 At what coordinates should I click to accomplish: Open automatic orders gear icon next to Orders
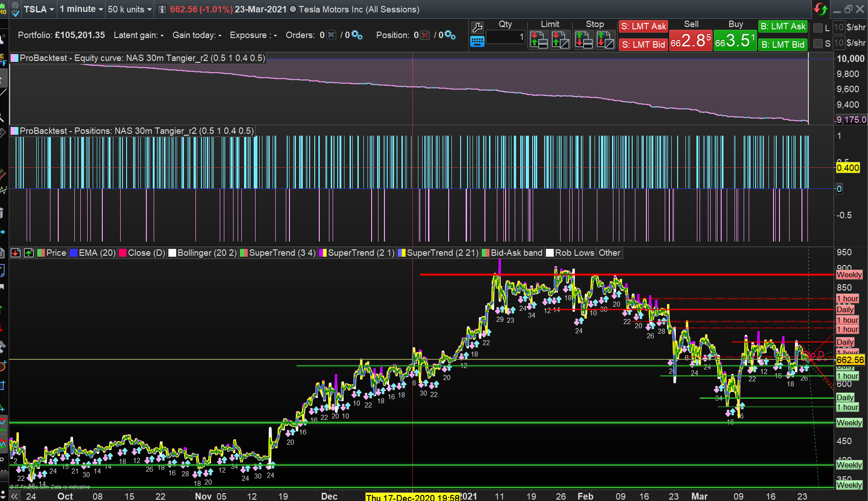coord(356,35)
